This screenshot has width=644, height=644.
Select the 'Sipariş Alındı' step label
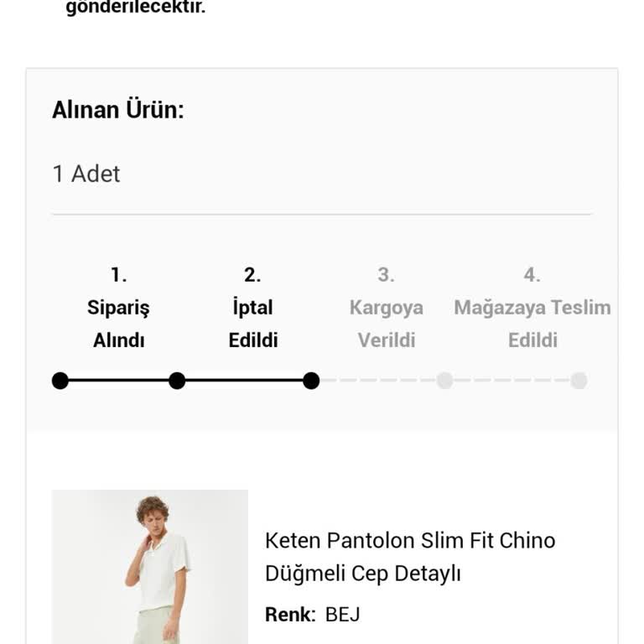click(x=118, y=324)
